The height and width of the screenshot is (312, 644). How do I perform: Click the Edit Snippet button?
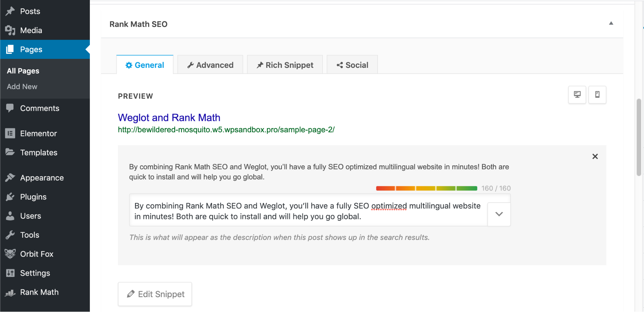point(155,294)
